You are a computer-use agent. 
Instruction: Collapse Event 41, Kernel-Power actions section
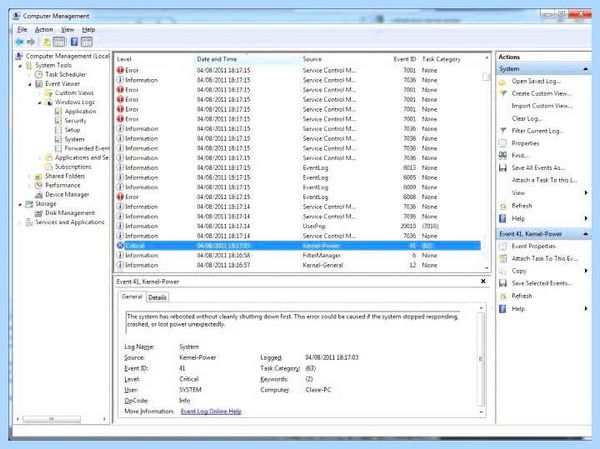(585, 234)
